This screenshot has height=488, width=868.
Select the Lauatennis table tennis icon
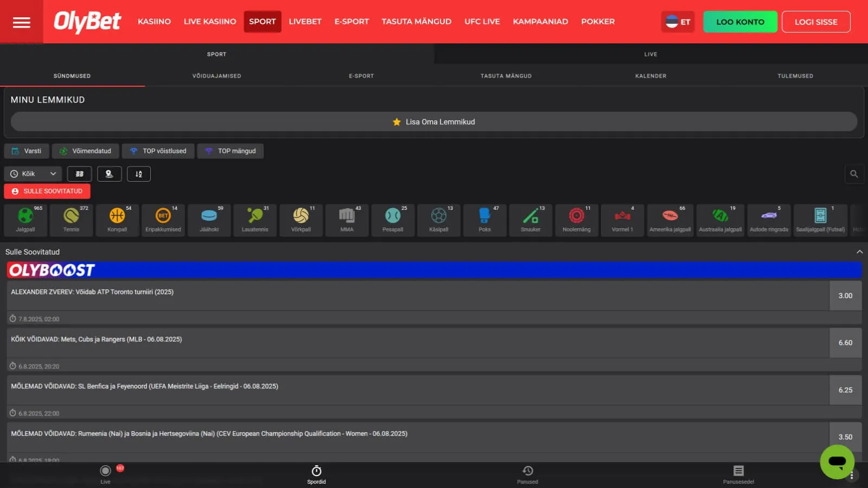click(255, 220)
